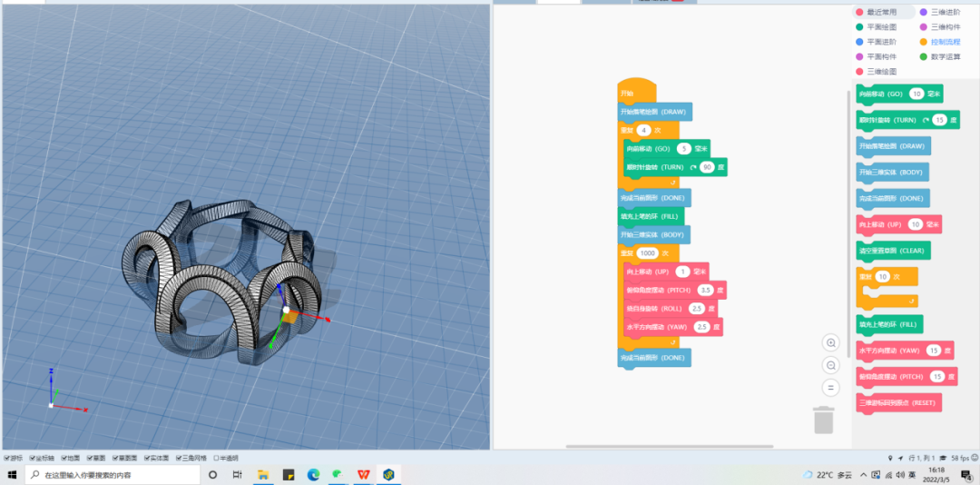Click the trash can in the workspace

pos(823,420)
